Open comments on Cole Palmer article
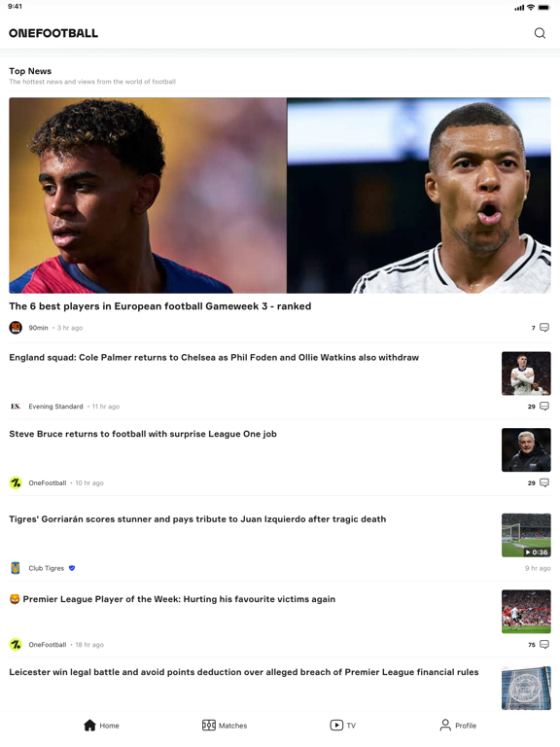 click(544, 406)
